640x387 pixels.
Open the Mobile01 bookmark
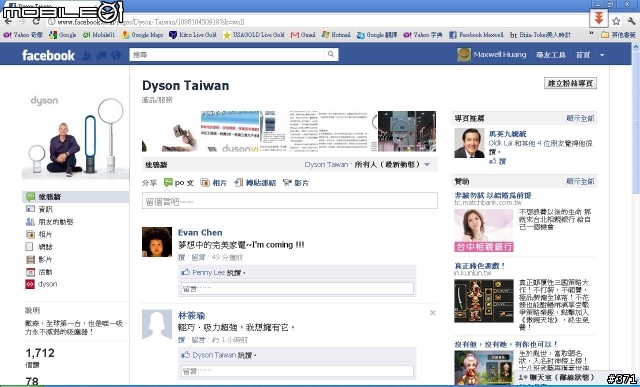coord(99,35)
